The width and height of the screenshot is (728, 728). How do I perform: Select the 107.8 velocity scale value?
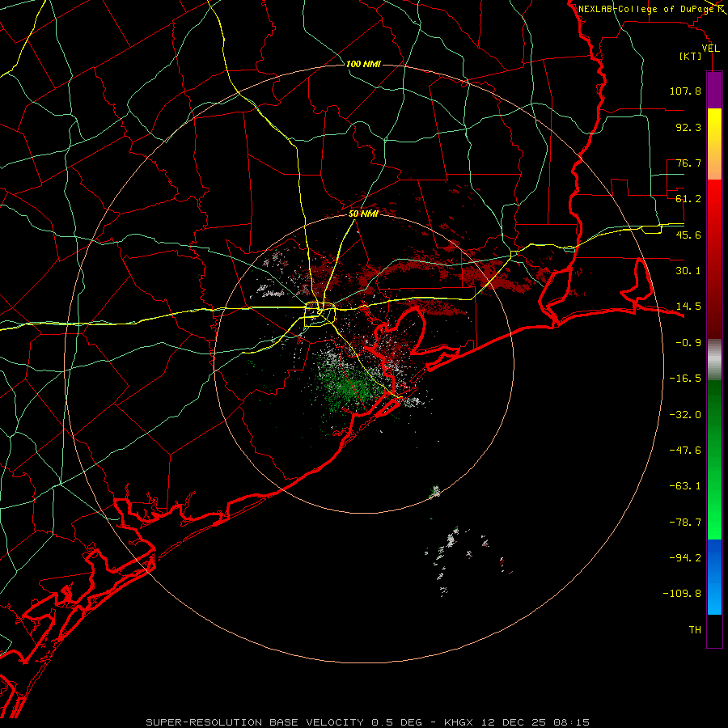coord(685,91)
